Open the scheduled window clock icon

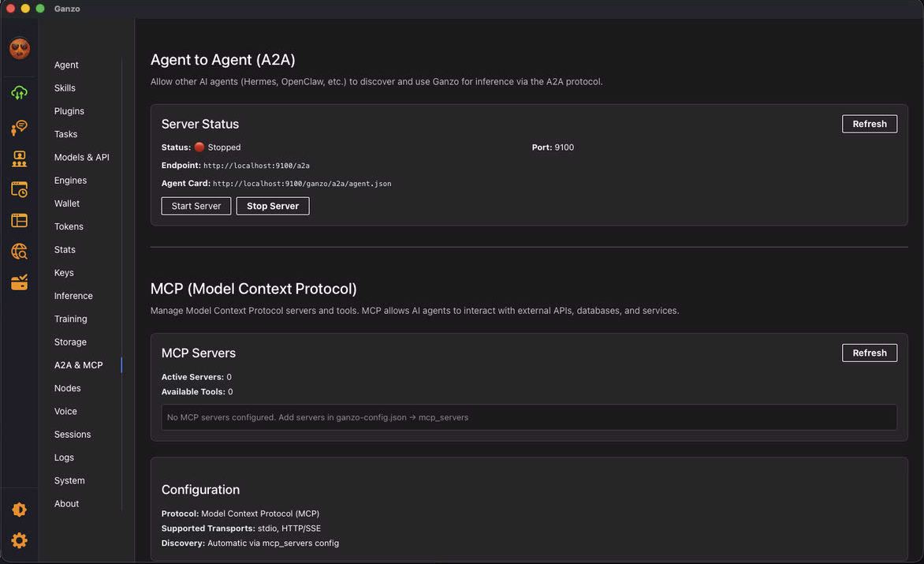tap(20, 189)
